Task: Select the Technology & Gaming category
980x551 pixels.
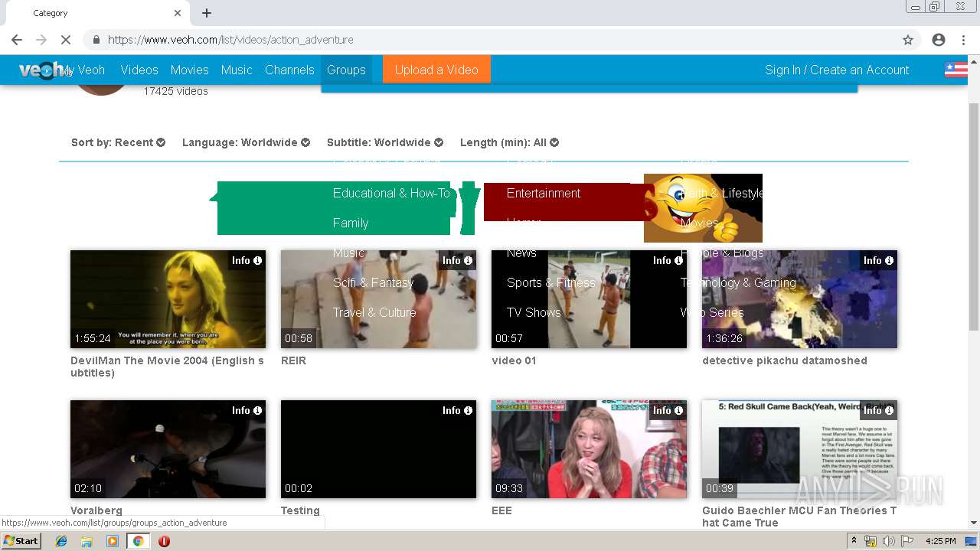Action: point(738,282)
